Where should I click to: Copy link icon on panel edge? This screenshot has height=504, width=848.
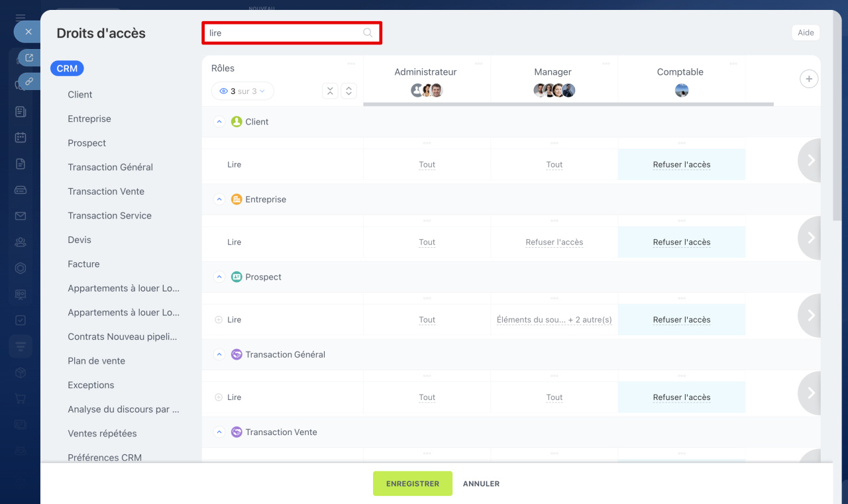point(28,82)
